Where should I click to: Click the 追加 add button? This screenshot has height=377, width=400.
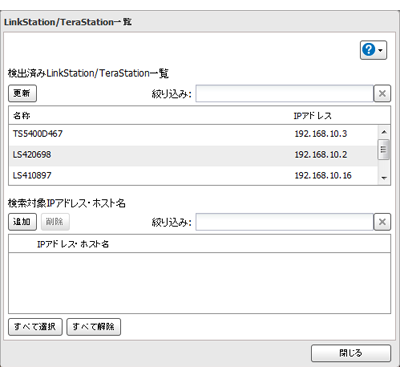(x=22, y=222)
